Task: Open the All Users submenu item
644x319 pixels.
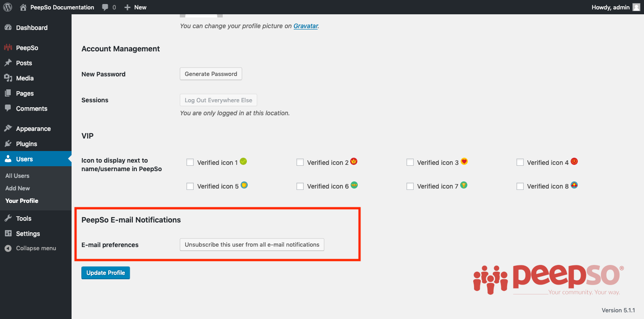Action: coord(17,176)
